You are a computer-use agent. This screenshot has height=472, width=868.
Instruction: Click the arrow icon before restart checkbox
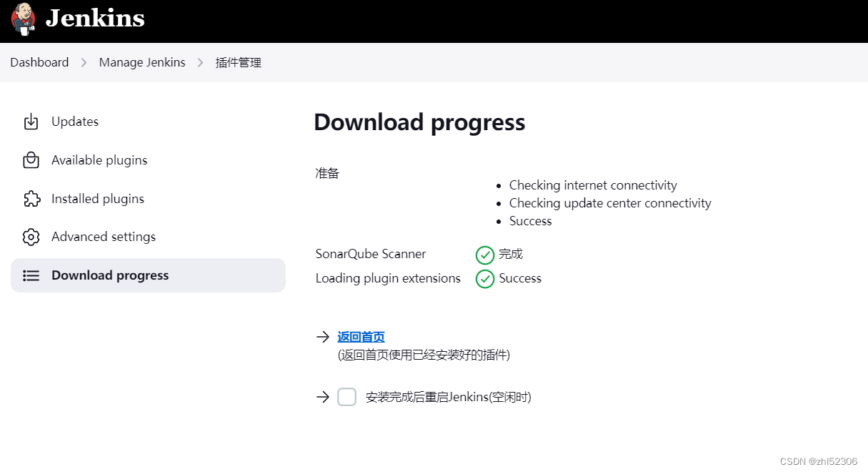323,397
